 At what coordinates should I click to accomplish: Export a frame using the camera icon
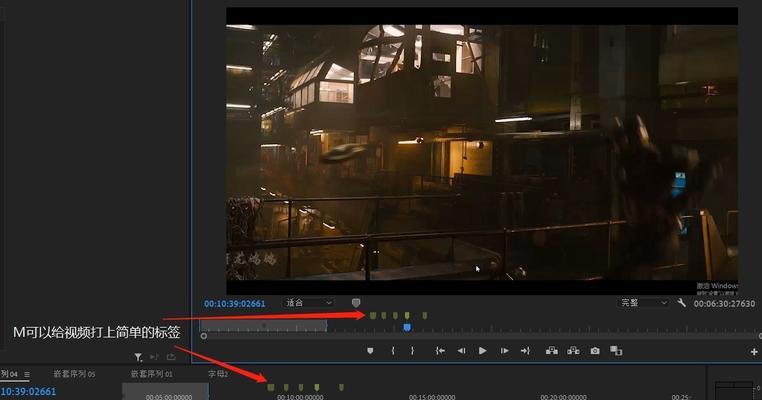click(x=595, y=350)
